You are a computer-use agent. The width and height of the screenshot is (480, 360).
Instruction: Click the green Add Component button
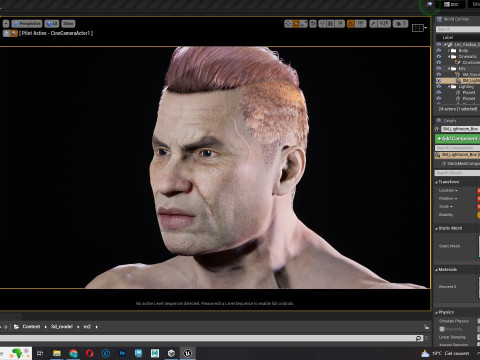click(457, 138)
